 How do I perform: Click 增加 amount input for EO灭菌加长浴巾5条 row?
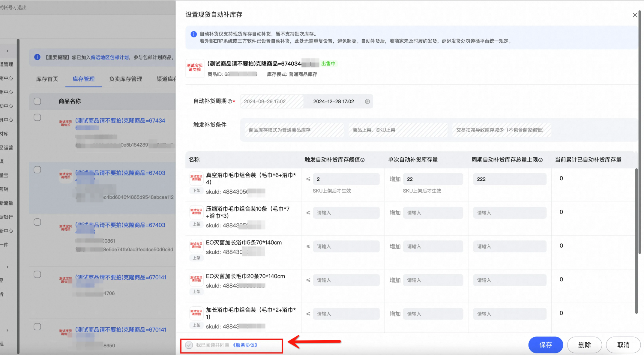coord(433,246)
